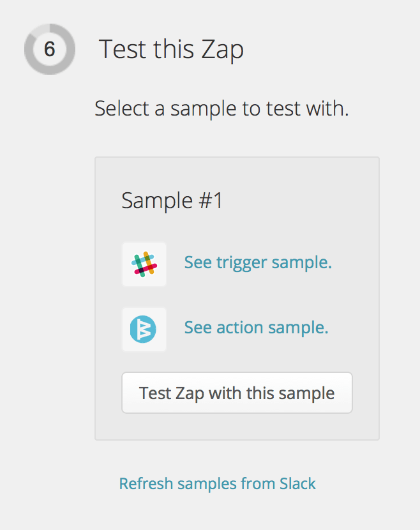
Task: Select the Sample #1 card panel
Action: coord(237,298)
